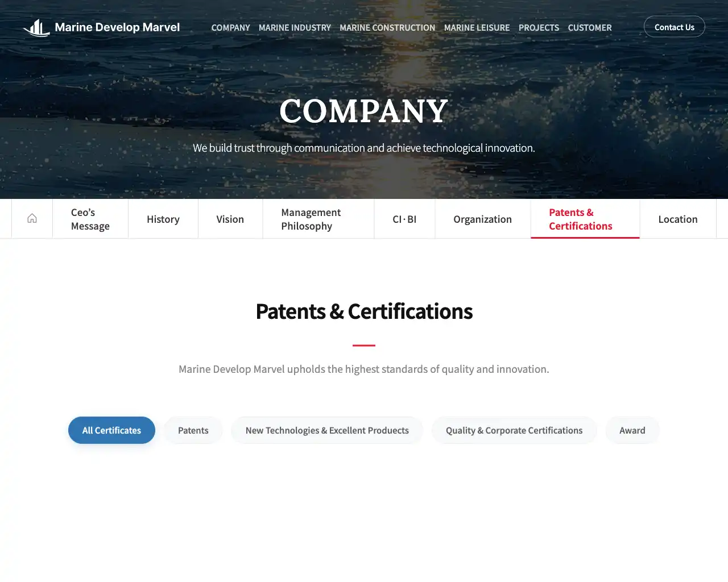728x582 pixels.
Task: Filter by Patents
Action: [x=193, y=430]
